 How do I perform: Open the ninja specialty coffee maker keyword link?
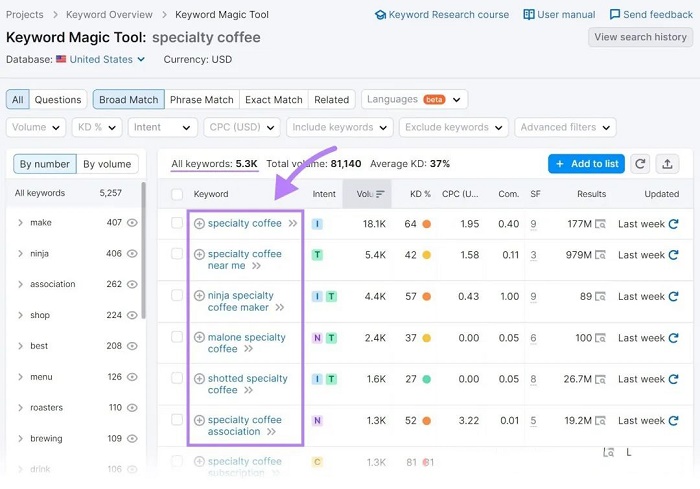coord(241,301)
